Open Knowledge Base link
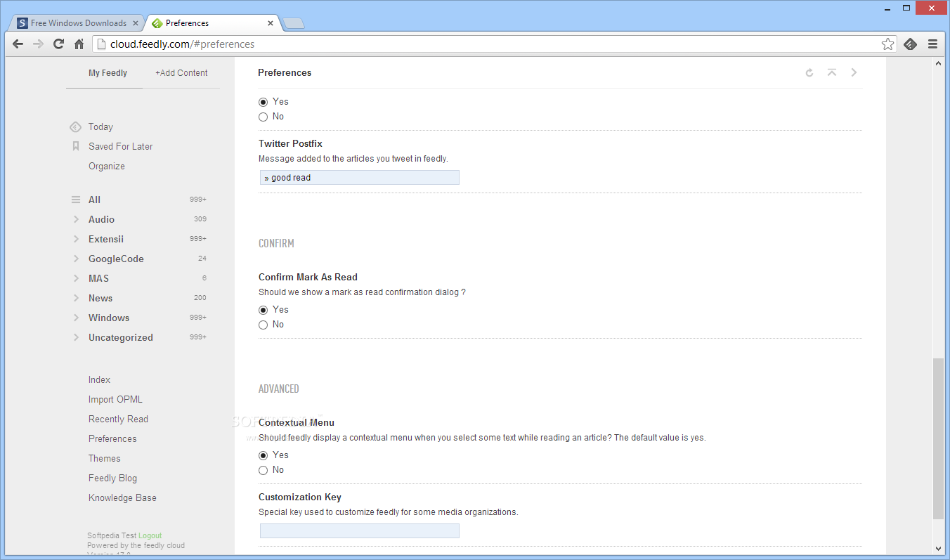The image size is (950, 560). click(122, 497)
